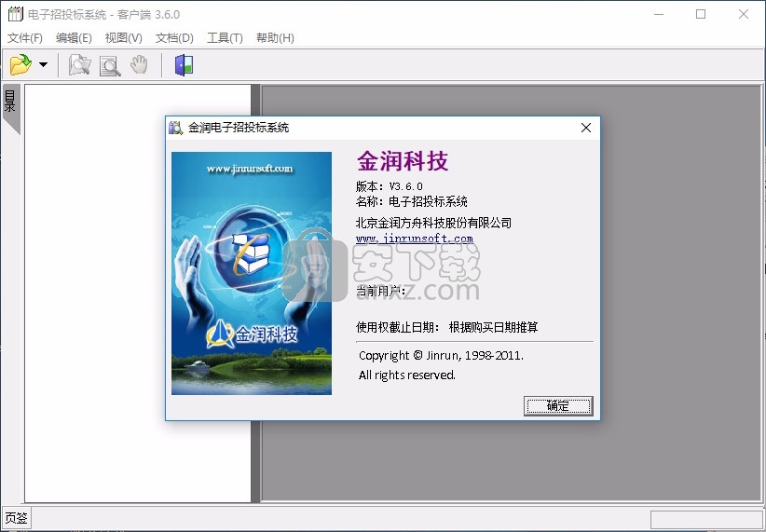Image resolution: width=766 pixels, height=532 pixels.
Task: Open the 文档(D) menu
Action: [174, 38]
